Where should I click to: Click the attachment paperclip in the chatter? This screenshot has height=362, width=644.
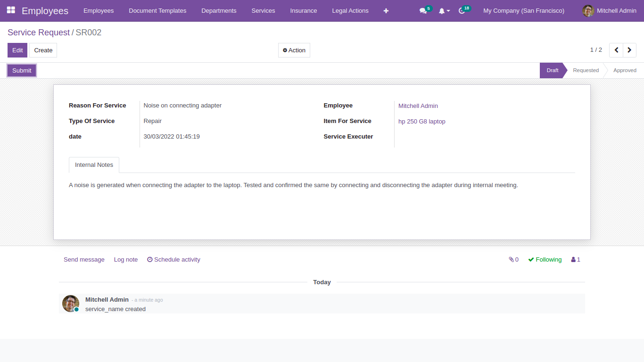512,259
